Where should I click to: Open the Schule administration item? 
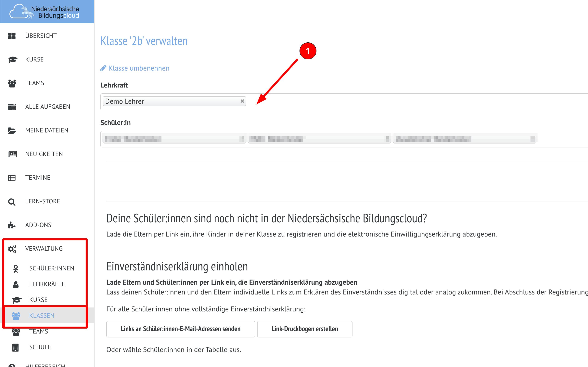point(40,347)
